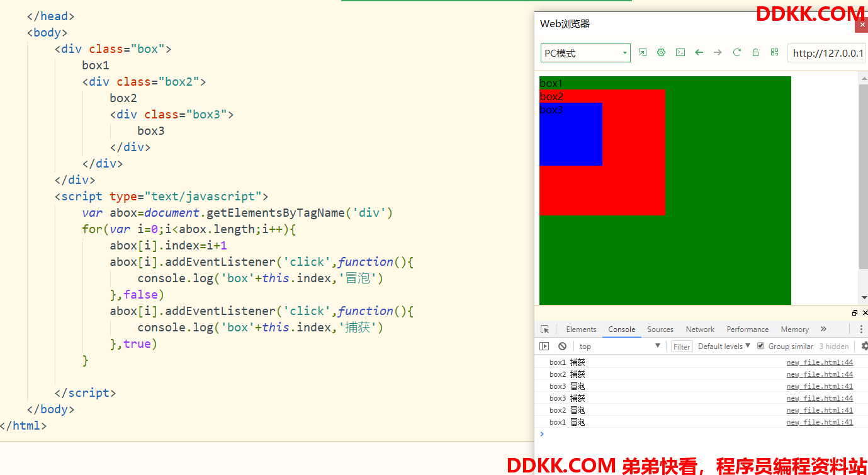Open the Sources tab
The width and height of the screenshot is (868, 475).
(660, 329)
